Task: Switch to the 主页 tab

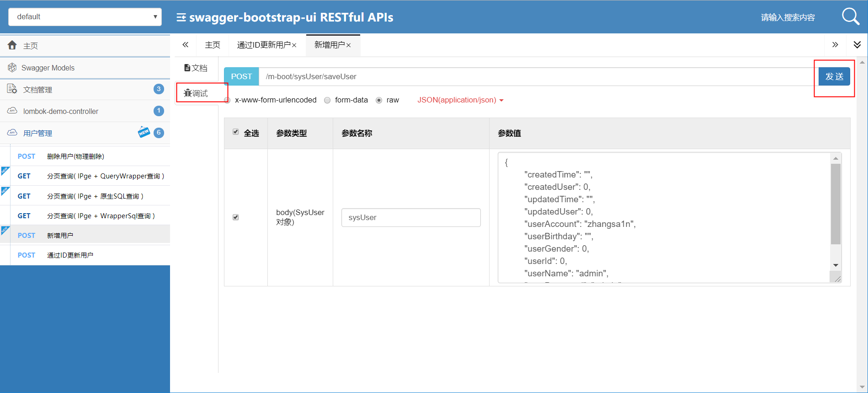Action: (x=213, y=45)
